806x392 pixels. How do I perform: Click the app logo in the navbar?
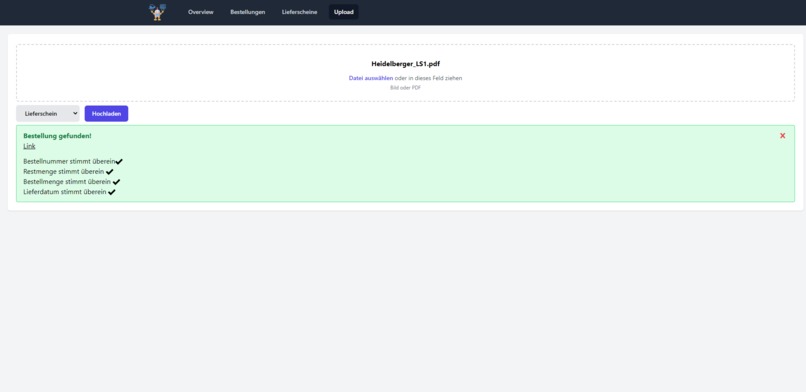tap(158, 12)
